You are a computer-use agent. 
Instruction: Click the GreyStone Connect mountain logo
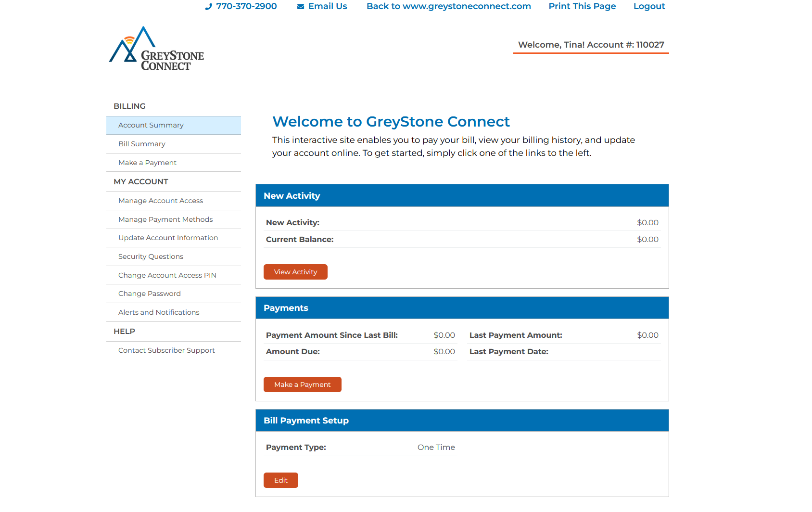coord(156,49)
